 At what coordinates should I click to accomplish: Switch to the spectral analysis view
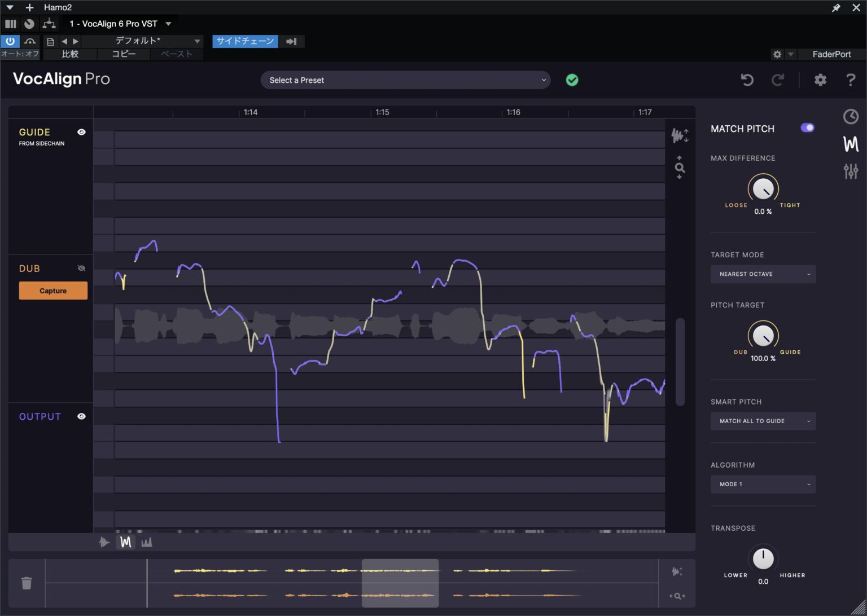pos(147,542)
